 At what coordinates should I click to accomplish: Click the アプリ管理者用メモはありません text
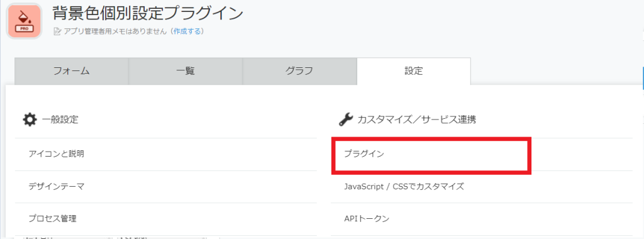(116, 31)
